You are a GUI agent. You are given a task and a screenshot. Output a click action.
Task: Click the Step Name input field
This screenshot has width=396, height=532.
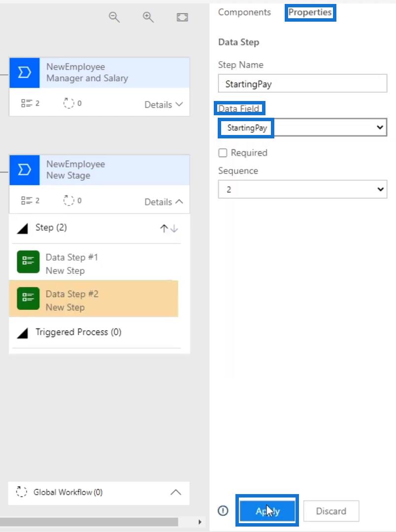pyautogui.click(x=302, y=83)
